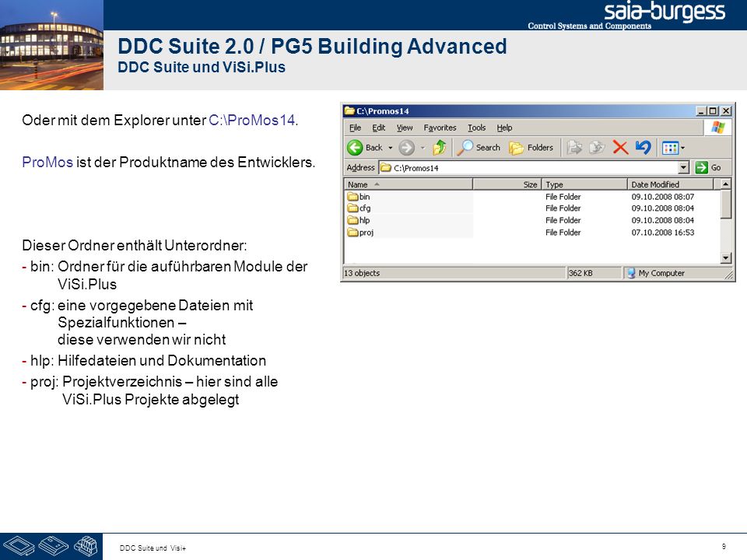Select the hlp folder

359,220
